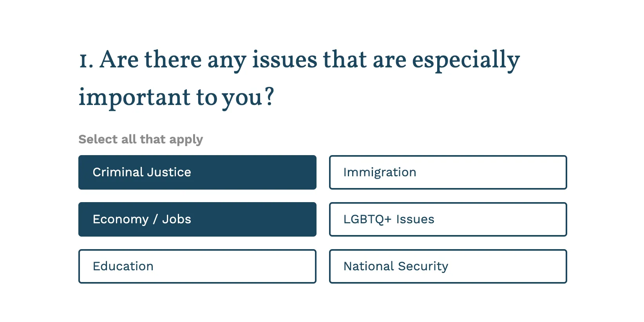Click the 'Immigration' label text
The image size is (644, 322).
pos(380,172)
